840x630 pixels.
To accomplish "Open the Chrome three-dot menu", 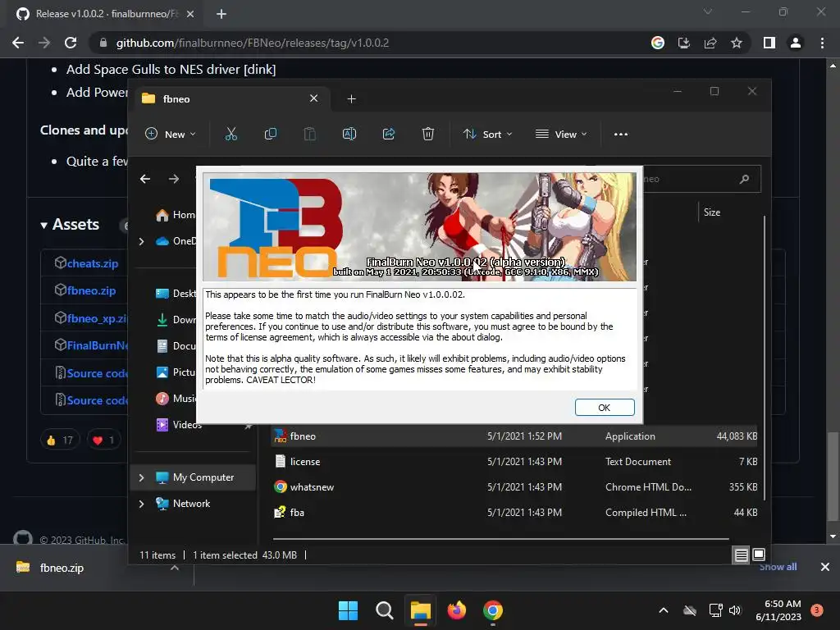I will 822,43.
